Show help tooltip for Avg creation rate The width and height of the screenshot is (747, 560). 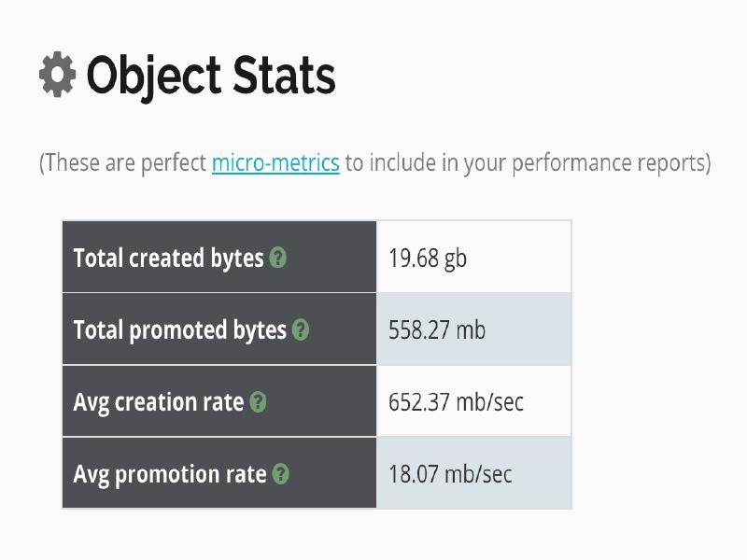[x=258, y=402]
